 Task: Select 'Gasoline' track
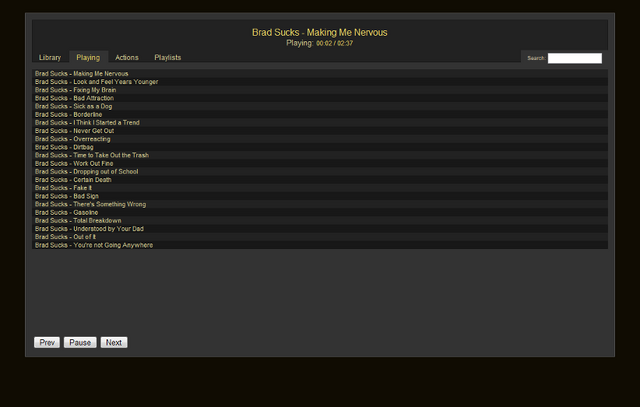coord(320,212)
